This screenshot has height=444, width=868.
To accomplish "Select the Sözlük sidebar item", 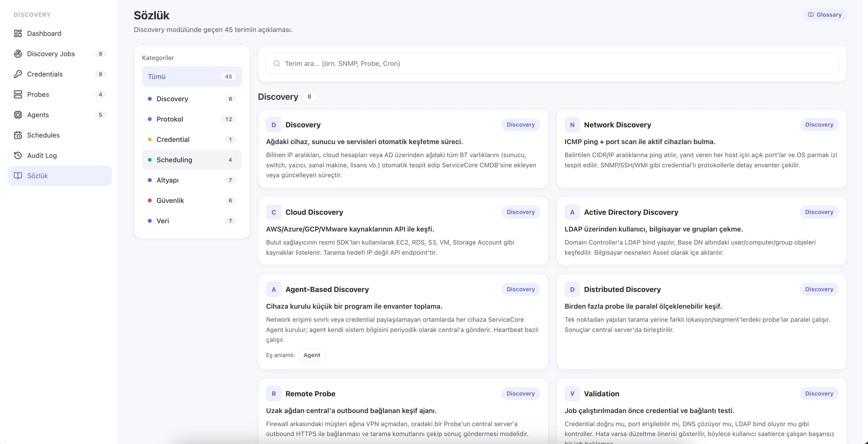I will (x=60, y=176).
